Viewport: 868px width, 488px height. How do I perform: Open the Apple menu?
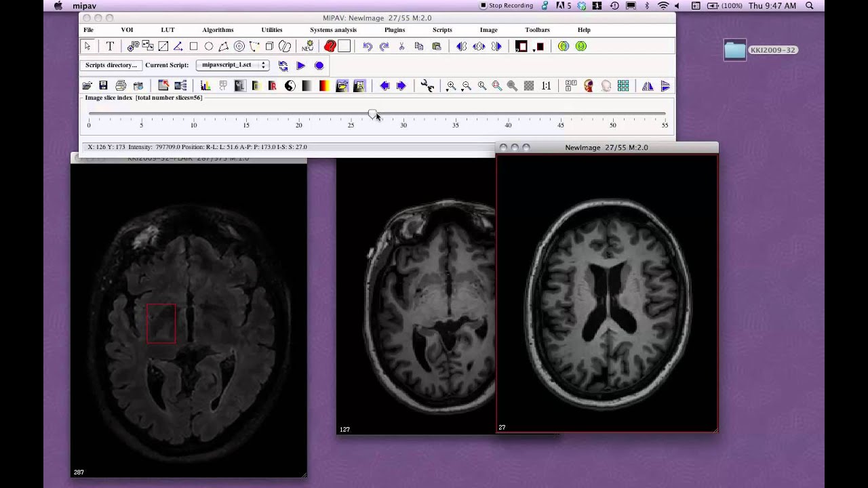click(x=58, y=5)
